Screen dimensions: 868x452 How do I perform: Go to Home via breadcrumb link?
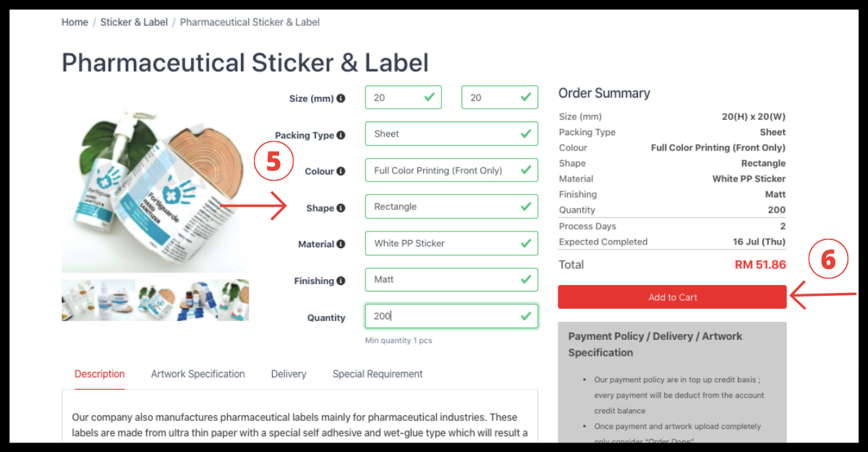tap(75, 22)
